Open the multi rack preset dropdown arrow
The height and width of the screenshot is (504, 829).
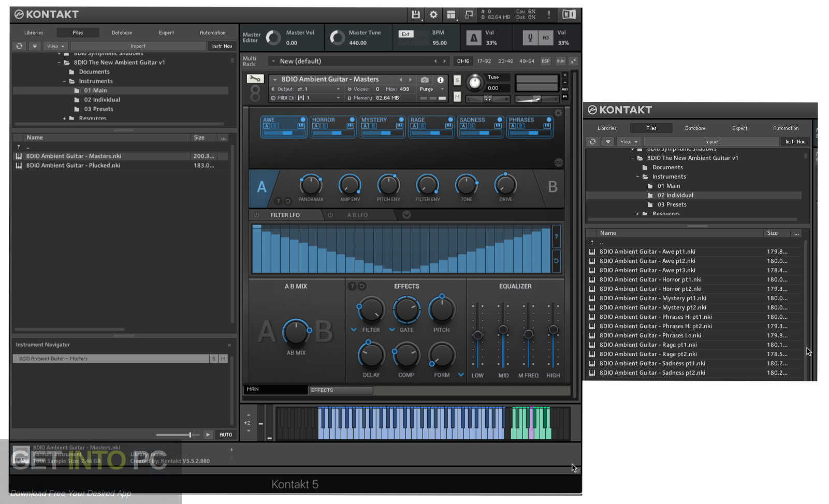point(273,61)
